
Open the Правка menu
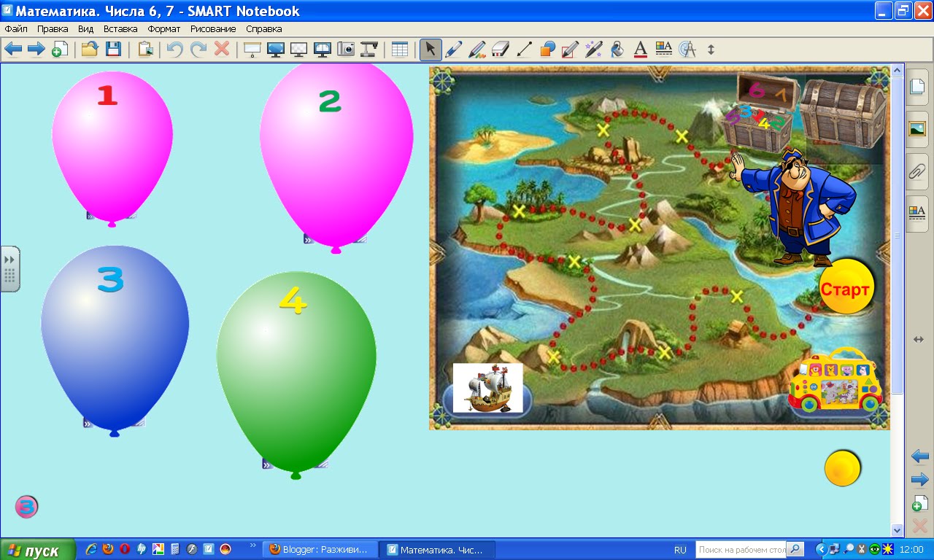coord(53,29)
